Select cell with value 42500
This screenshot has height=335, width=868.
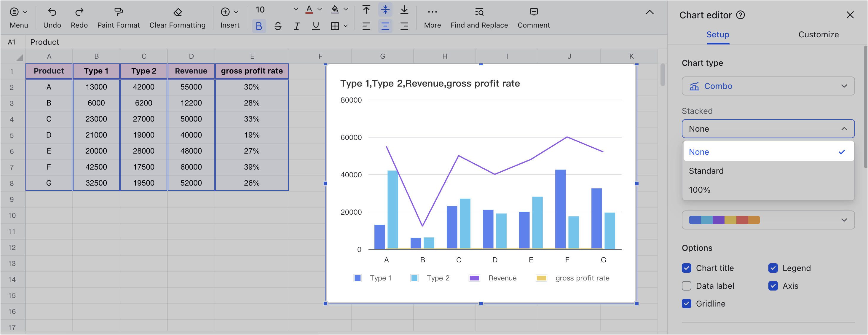pyautogui.click(x=96, y=167)
